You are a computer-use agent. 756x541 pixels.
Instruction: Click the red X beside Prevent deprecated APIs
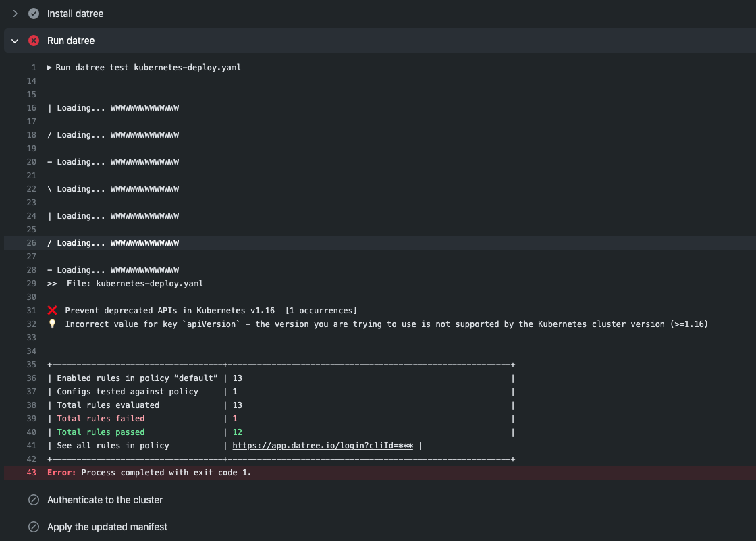pyautogui.click(x=53, y=310)
